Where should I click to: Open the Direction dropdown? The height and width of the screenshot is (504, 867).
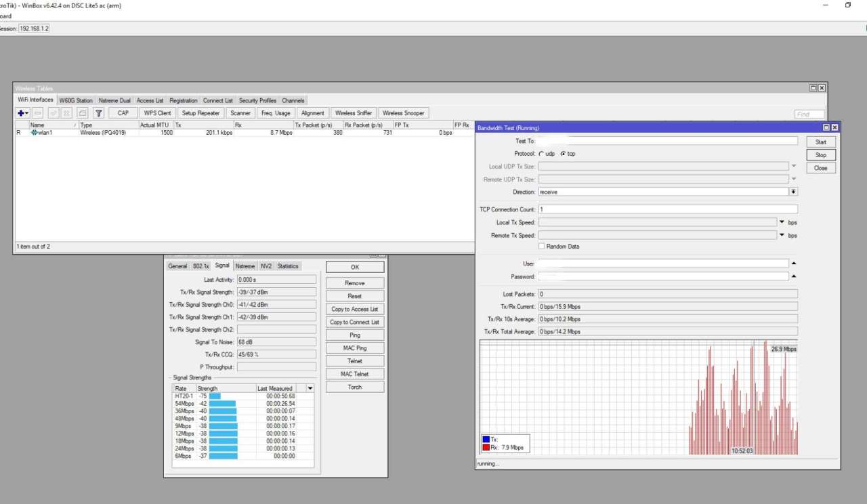point(793,192)
